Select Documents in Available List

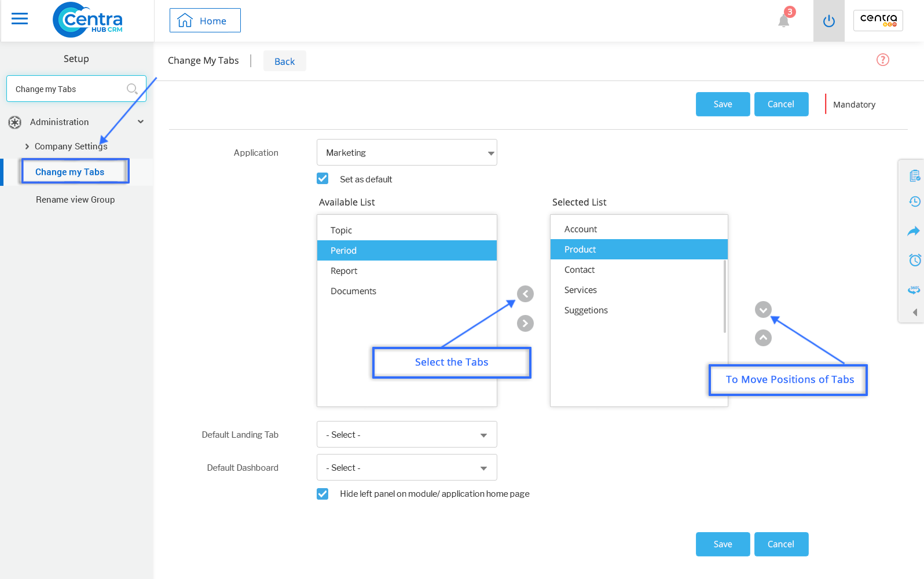[x=407, y=291]
